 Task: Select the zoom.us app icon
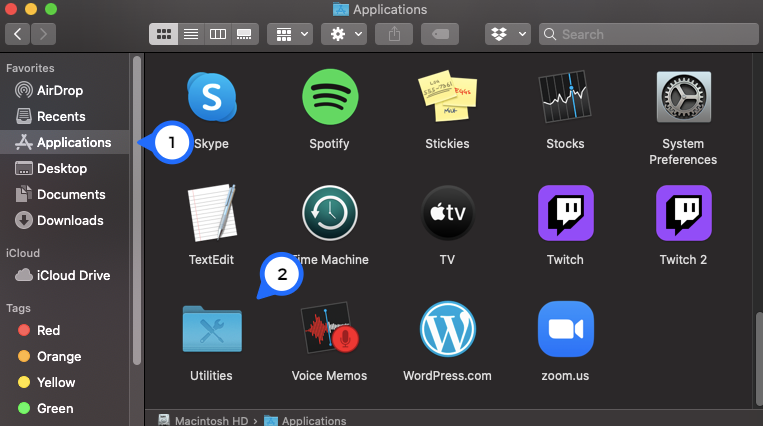pyautogui.click(x=565, y=329)
